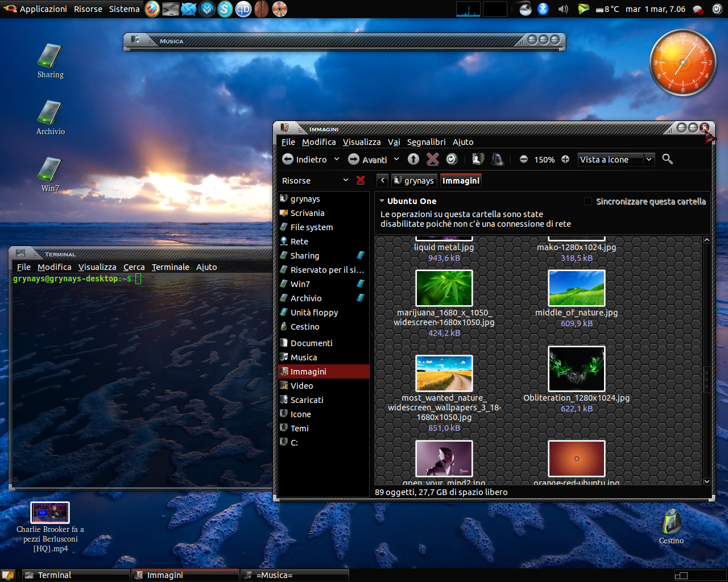Click the reload folder icon
The width and height of the screenshot is (728, 582).
point(452,160)
